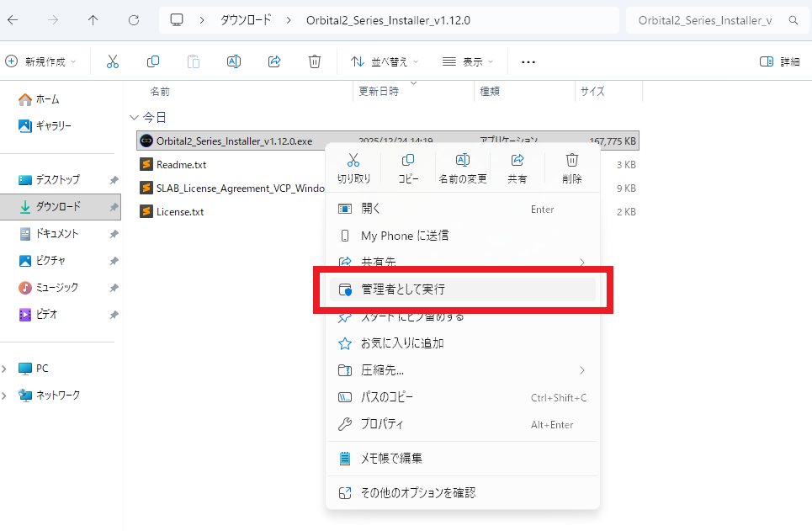Open ダウンロード in the sidebar

tap(58, 206)
